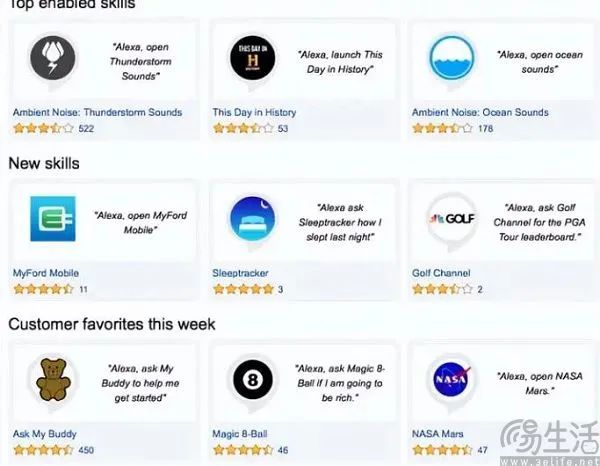Click the Thunderstorm Sounds skill icon
The image size is (600, 466).
click(x=53, y=58)
